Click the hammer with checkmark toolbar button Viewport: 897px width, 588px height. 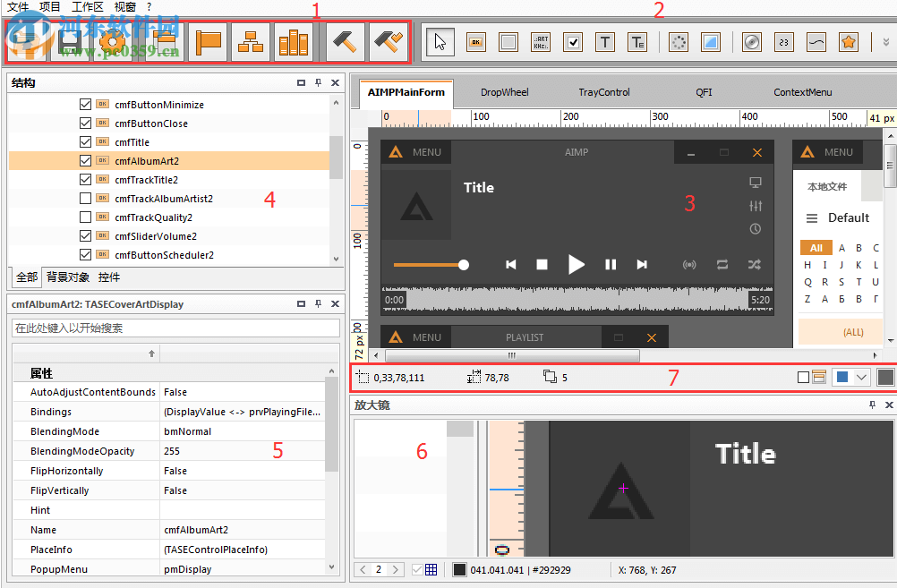(x=389, y=42)
